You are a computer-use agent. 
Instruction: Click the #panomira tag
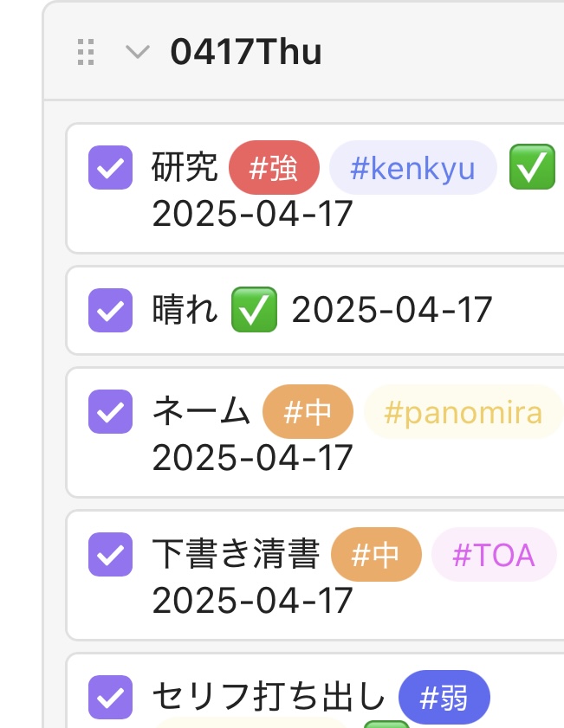pos(464,412)
